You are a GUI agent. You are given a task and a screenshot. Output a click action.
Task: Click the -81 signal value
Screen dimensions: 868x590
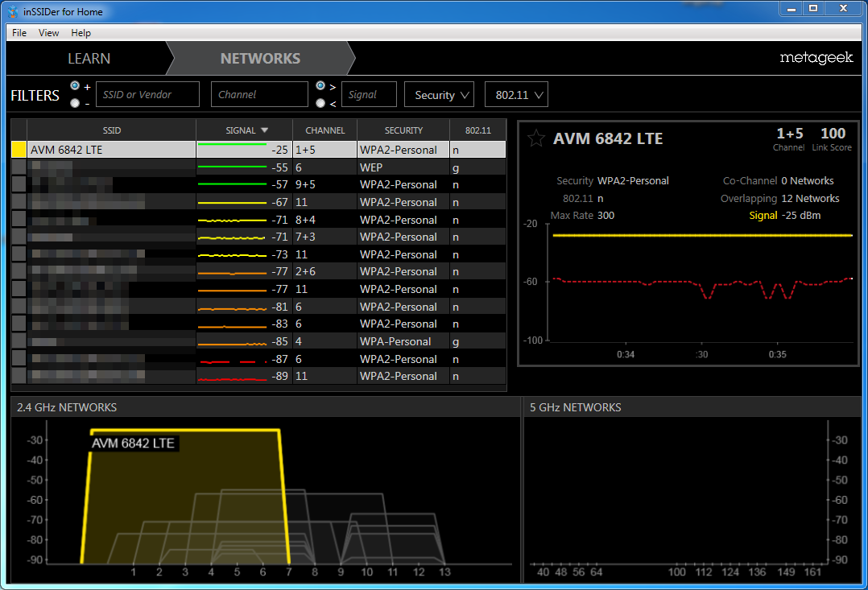(279, 307)
